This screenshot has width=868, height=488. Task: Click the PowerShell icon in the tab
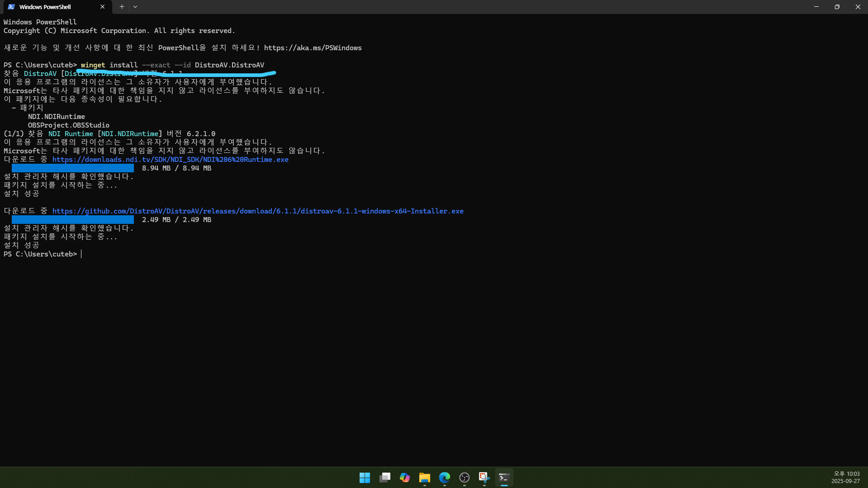tap(11, 7)
